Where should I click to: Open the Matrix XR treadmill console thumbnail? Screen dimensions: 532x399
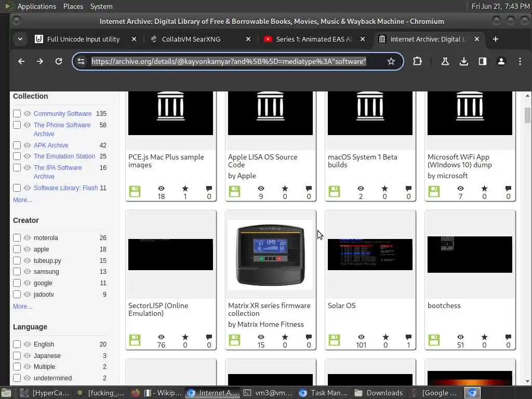(270, 255)
